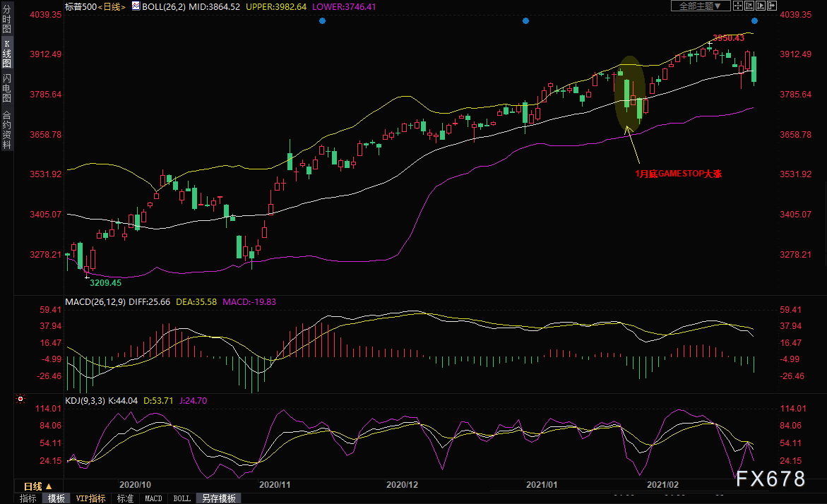
Task: Click the rightmost arrow panel icon in the top toolbar
Action: point(772,6)
